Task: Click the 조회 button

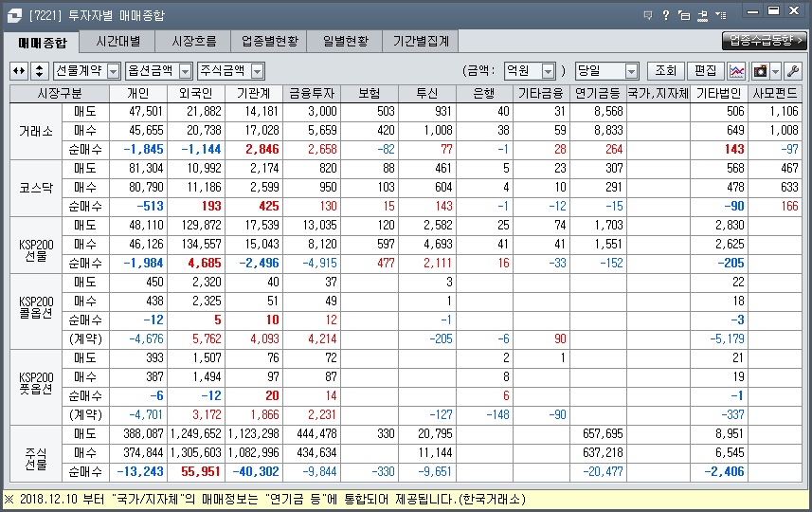Action: point(666,71)
